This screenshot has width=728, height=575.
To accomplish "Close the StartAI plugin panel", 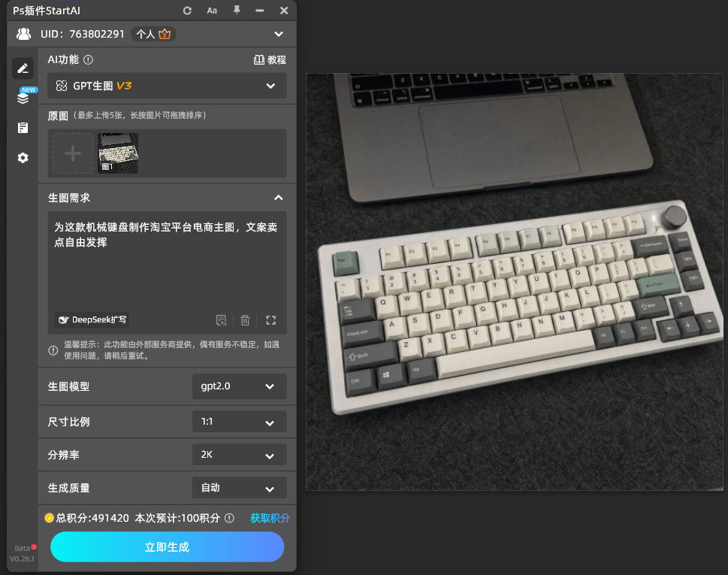I will tap(284, 11).
